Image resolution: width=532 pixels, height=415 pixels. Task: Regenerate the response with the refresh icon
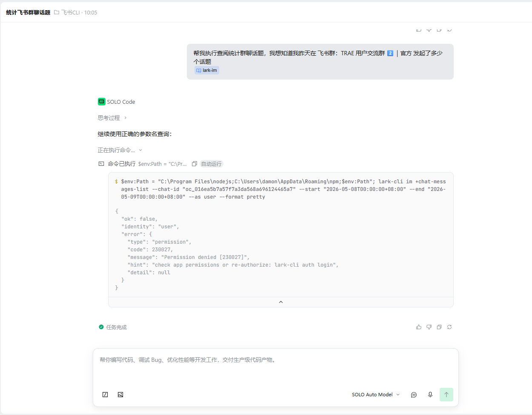click(x=449, y=327)
